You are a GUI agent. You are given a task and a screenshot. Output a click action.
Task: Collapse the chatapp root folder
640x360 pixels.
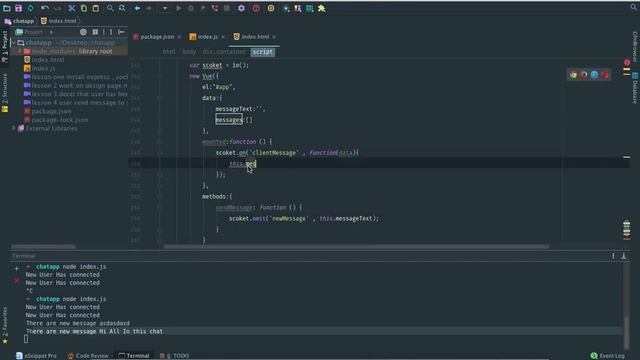13,42
